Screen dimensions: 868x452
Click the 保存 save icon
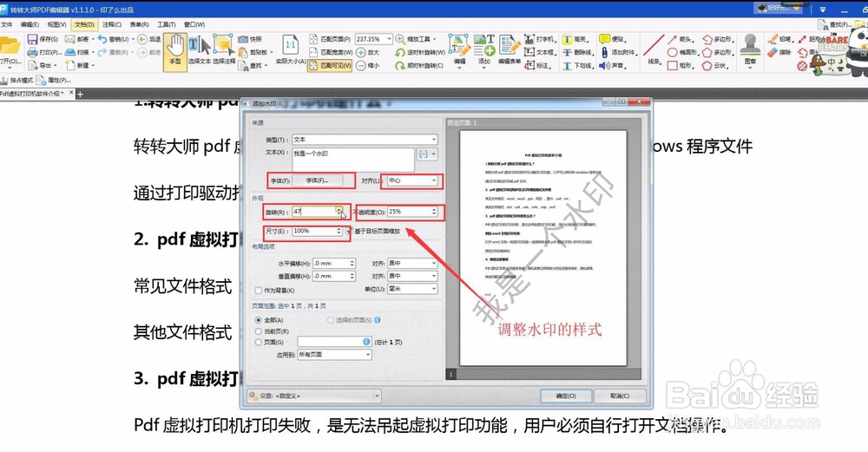[33, 39]
